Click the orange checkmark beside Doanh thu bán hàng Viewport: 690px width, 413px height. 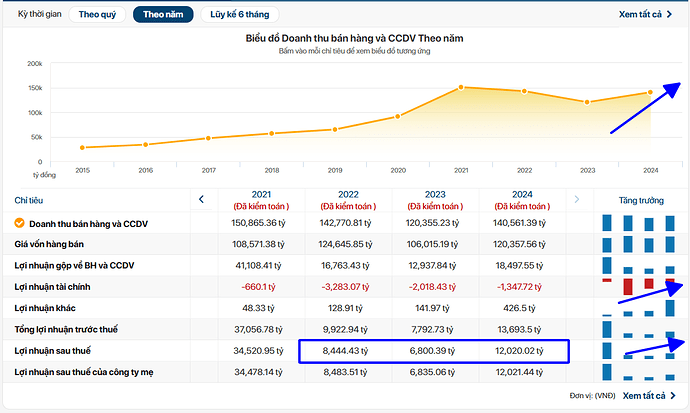click(19, 224)
